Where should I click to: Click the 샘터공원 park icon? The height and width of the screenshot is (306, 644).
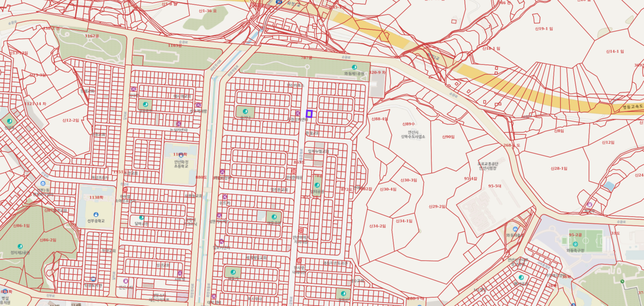tap(317, 185)
